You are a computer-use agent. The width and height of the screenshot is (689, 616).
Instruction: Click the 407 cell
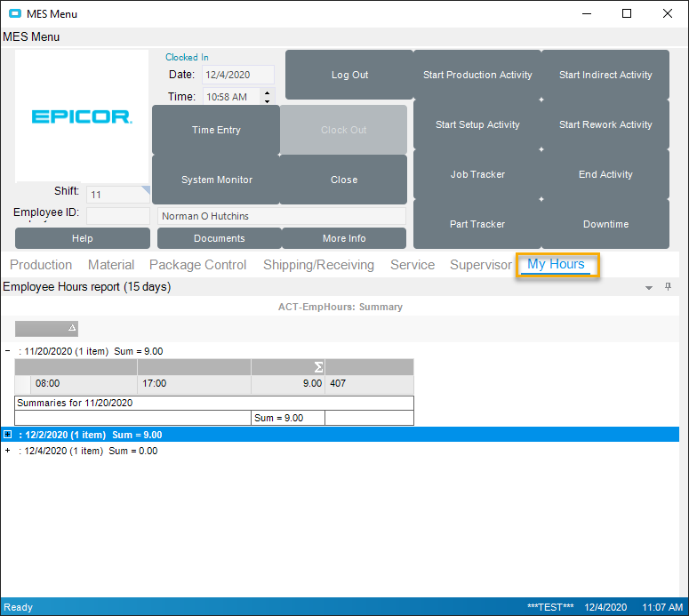point(369,383)
